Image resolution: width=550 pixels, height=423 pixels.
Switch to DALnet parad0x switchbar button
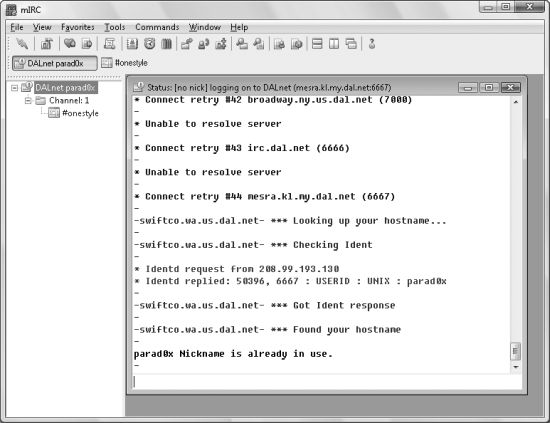pos(55,63)
